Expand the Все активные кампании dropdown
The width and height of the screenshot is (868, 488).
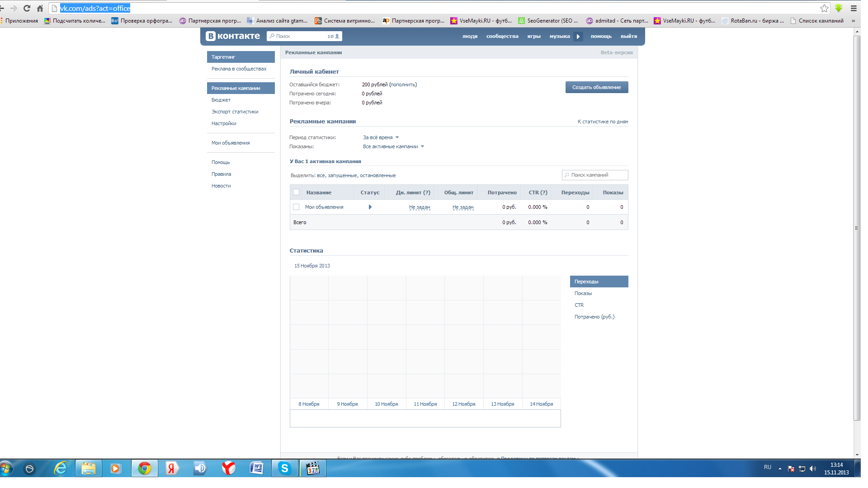(x=393, y=146)
